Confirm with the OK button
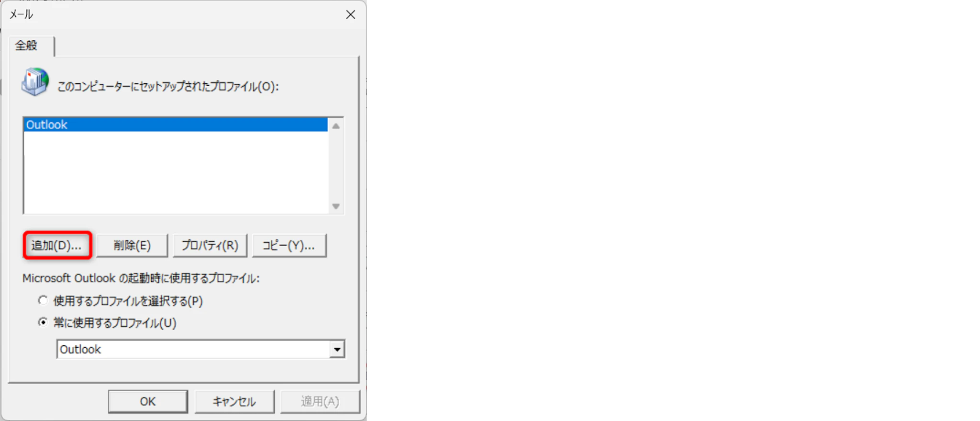980x421 pixels. [x=148, y=401]
